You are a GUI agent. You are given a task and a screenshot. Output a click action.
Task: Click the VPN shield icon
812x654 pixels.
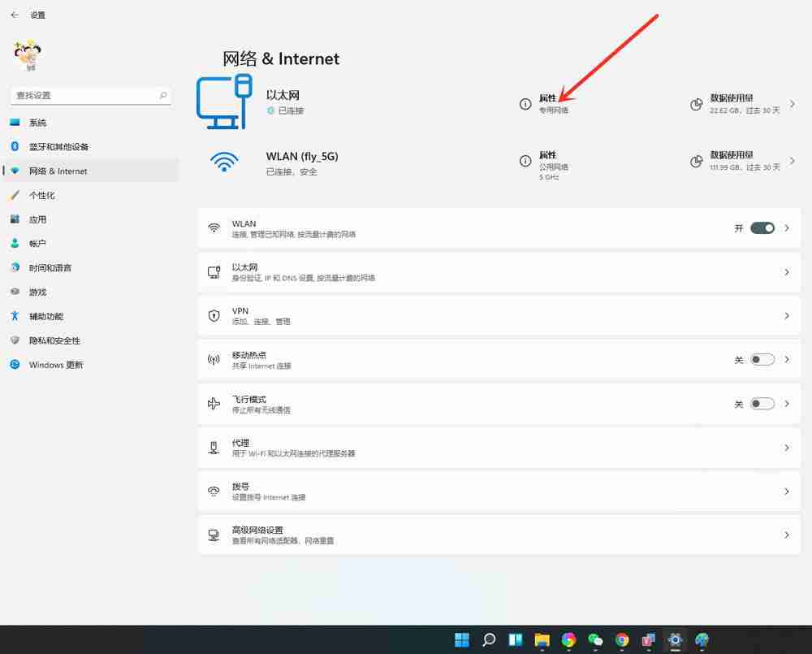tap(214, 315)
